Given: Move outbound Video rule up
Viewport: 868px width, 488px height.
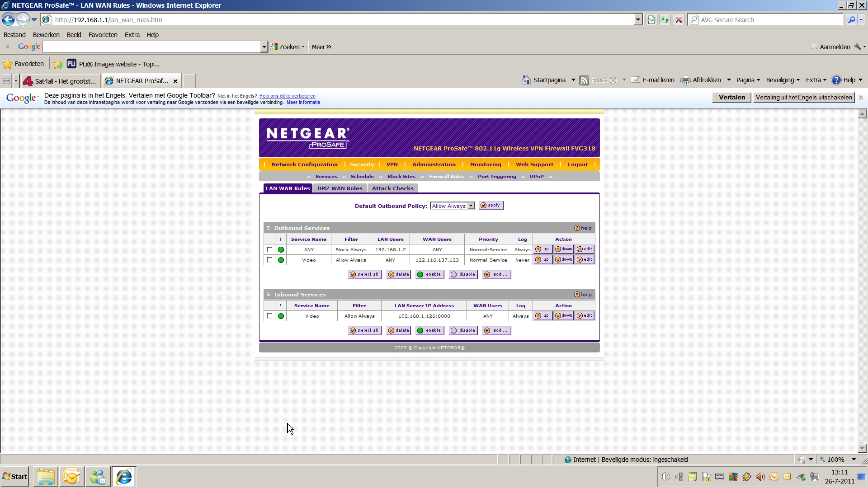Looking at the screenshot, I should (x=543, y=259).
